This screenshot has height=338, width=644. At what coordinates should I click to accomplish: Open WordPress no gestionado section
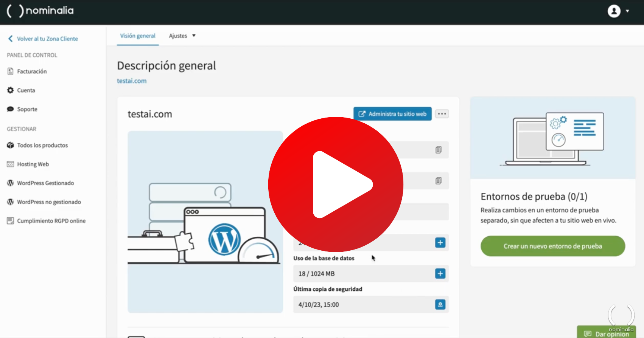[49, 202]
